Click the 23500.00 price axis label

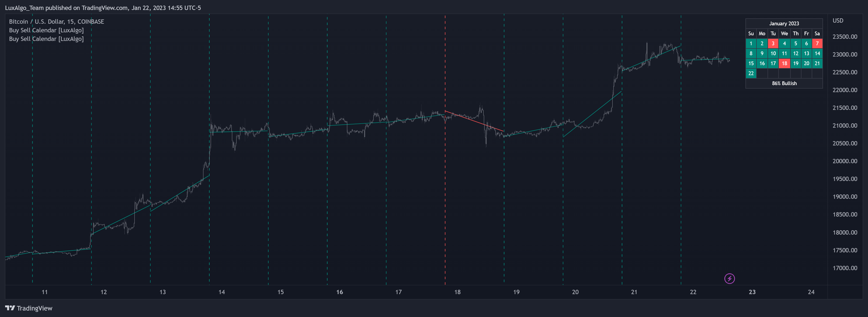pos(845,37)
